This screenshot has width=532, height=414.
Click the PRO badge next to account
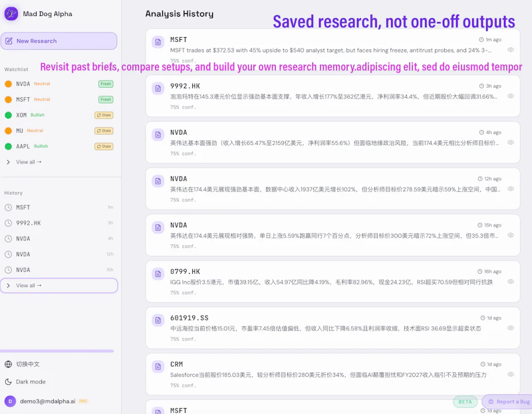[83, 401]
